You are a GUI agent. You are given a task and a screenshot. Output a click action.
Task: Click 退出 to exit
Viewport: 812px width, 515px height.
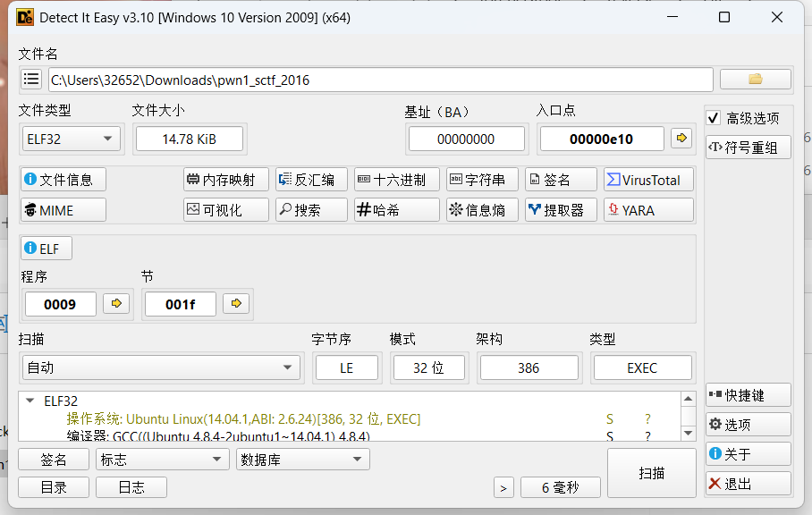(x=749, y=484)
